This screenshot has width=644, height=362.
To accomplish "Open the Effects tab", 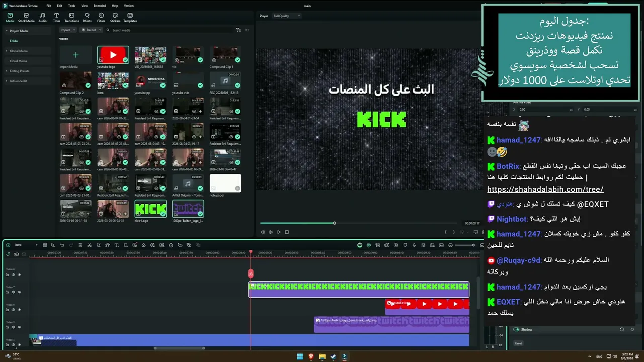I will 87,18.
